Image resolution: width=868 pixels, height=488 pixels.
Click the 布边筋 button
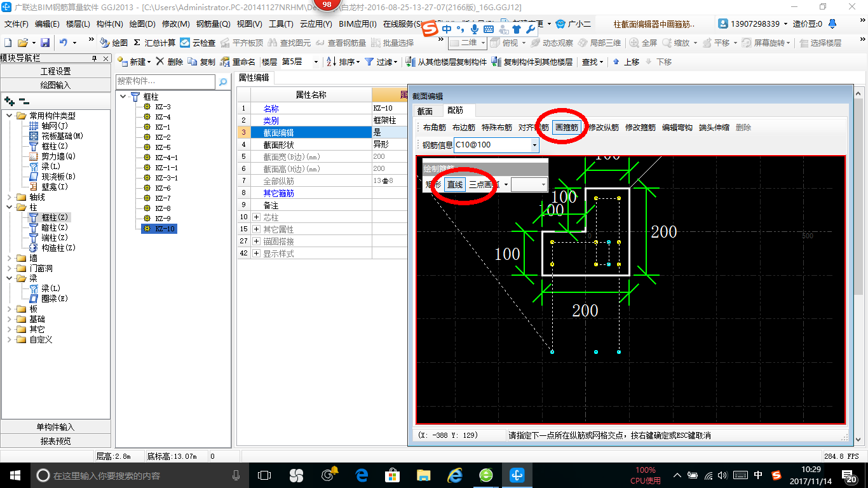tap(464, 127)
